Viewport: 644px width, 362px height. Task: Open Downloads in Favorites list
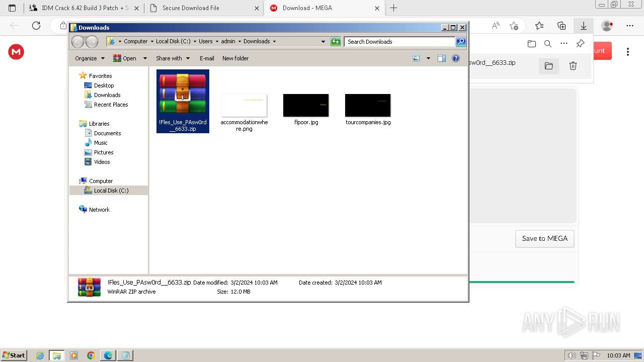(107, 95)
